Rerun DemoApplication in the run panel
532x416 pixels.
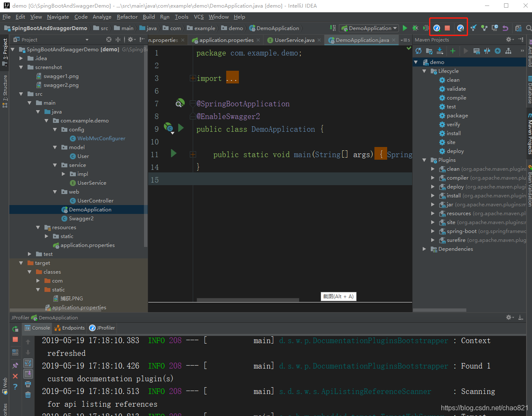click(15, 329)
